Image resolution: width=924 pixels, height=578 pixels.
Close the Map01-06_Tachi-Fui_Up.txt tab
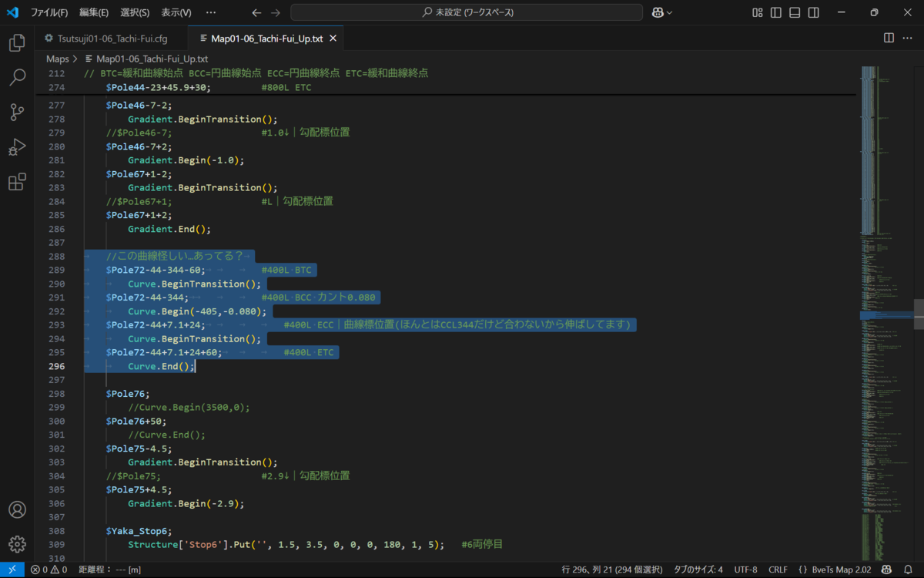point(333,39)
